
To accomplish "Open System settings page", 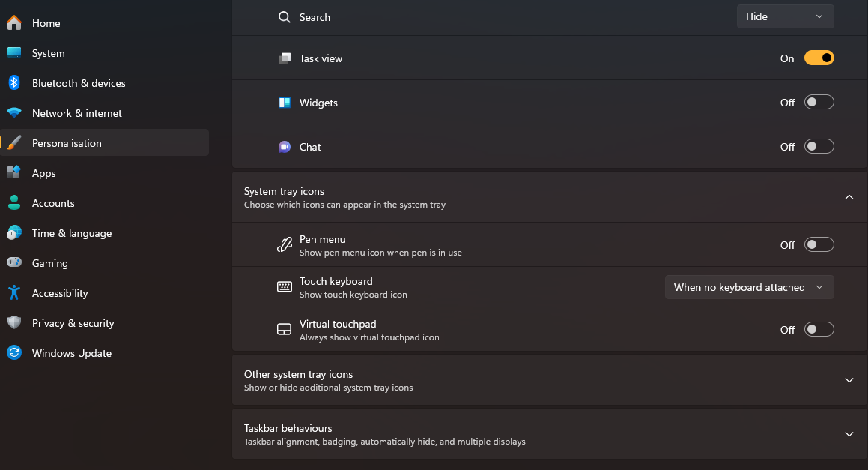I will pyautogui.click(x=105, y=53).
